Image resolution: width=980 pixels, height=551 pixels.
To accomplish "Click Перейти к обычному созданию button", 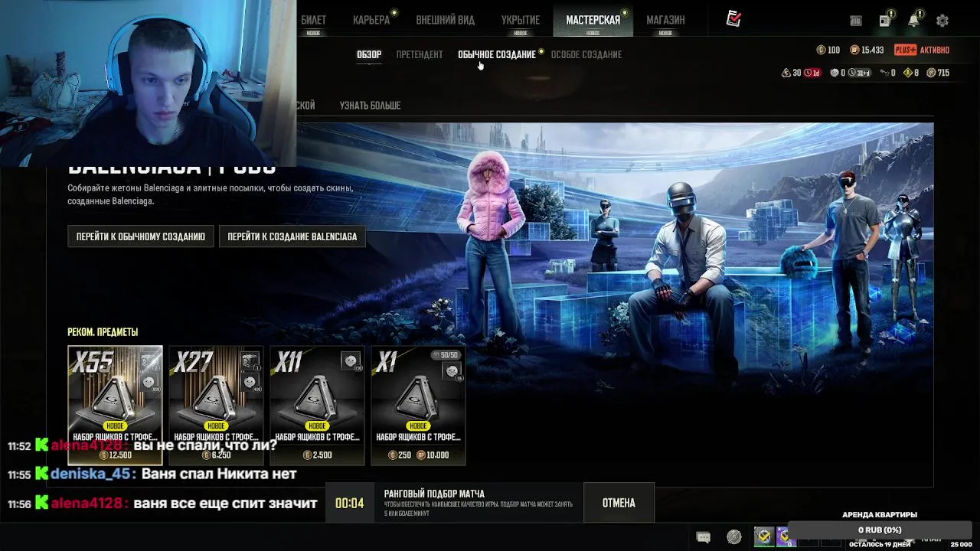I will coord(141,236).
